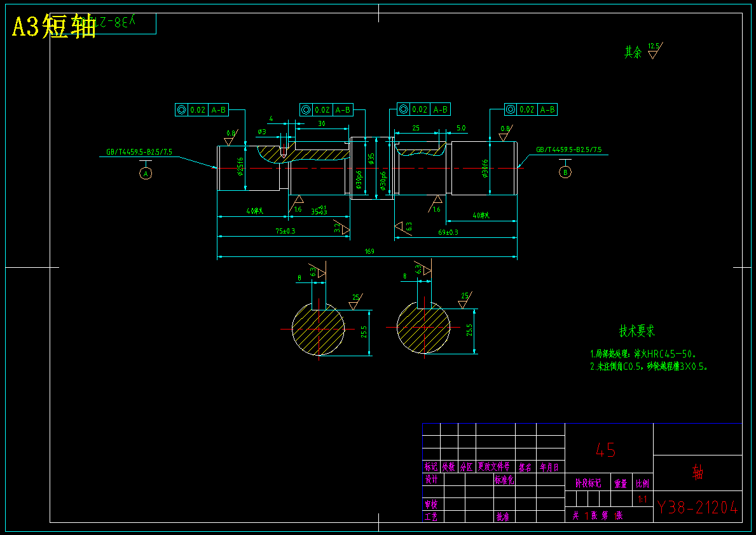
Task: Click the "年月日" title block cell
Action: click(x=549, y=466)
